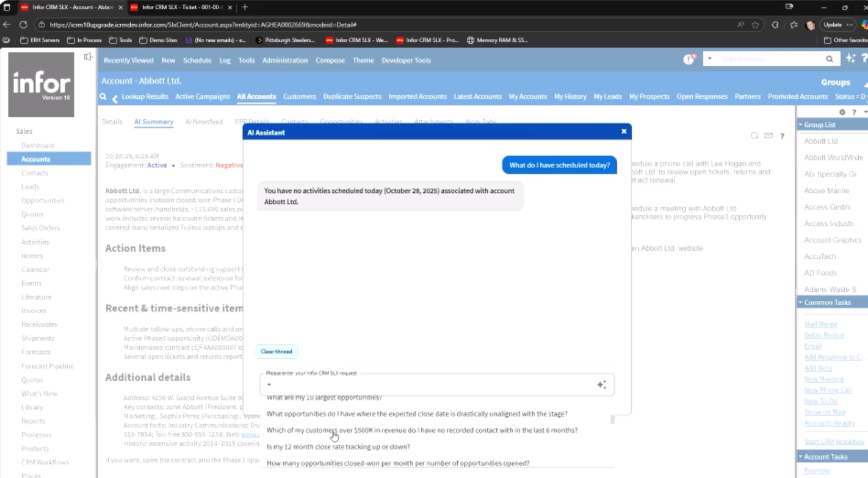Open the Recently Viewed menu
This screenshot has height=478, width=868.
click(128, 60)
